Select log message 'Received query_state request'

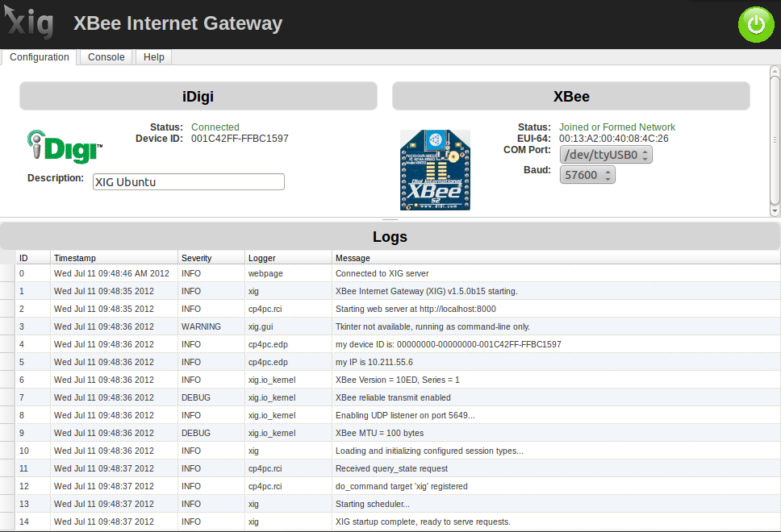(x=391, y=468)
